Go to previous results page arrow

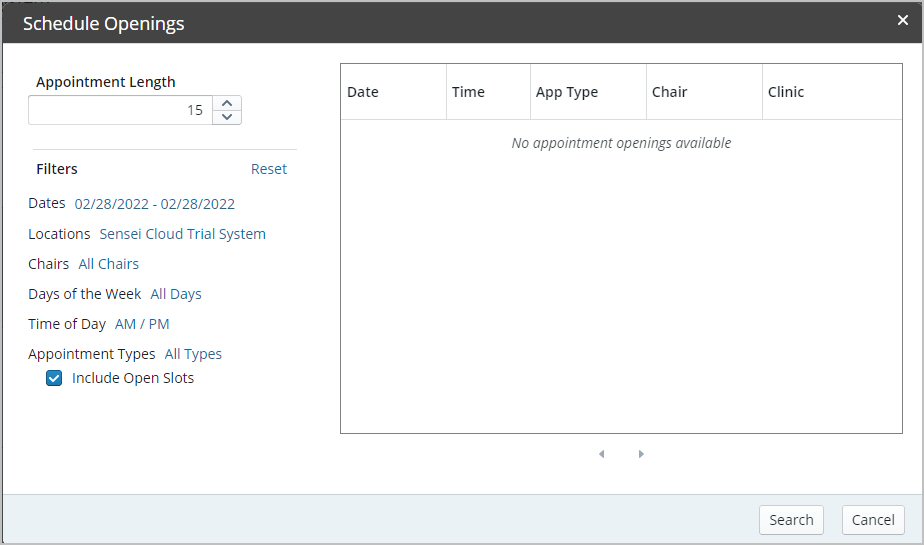click(601, 454)
